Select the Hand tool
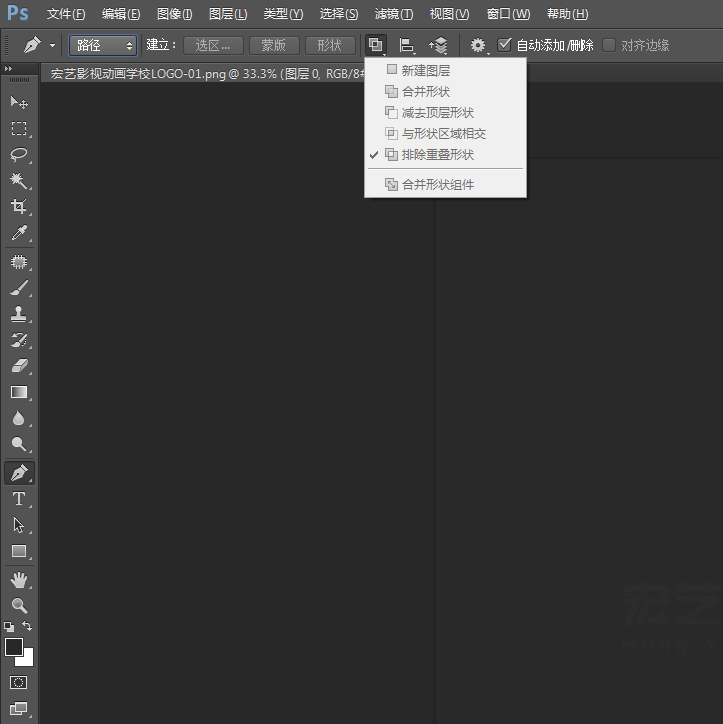 click(19, 580)
